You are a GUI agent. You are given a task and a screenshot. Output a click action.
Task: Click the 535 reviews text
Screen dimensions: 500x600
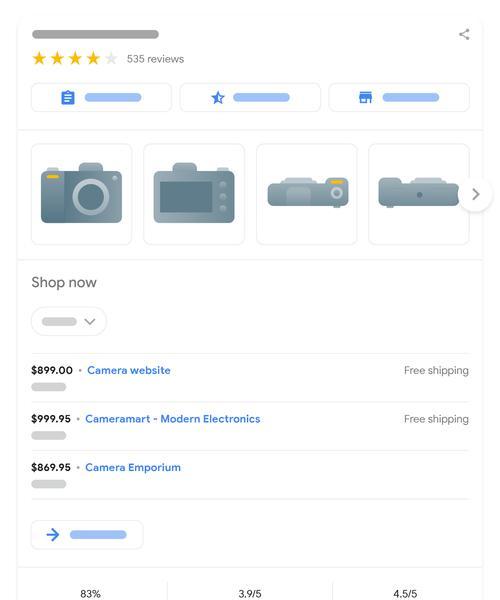[155, 59]
